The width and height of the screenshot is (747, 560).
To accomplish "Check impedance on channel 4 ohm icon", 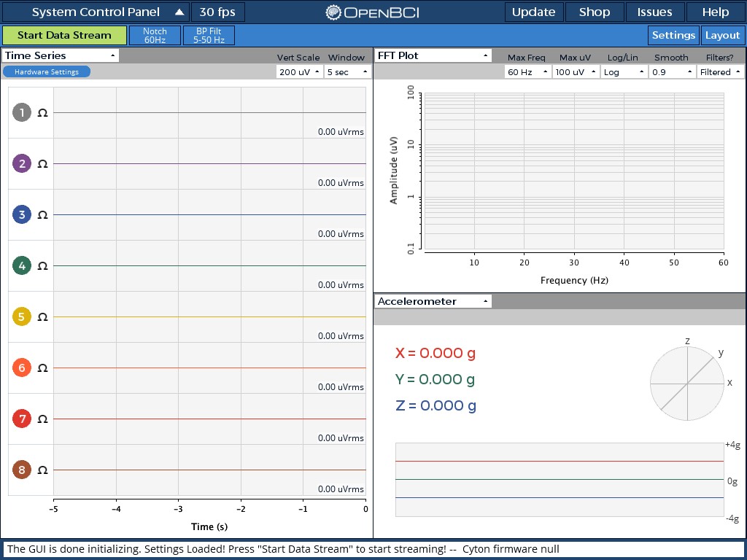I will click(42, 265).
